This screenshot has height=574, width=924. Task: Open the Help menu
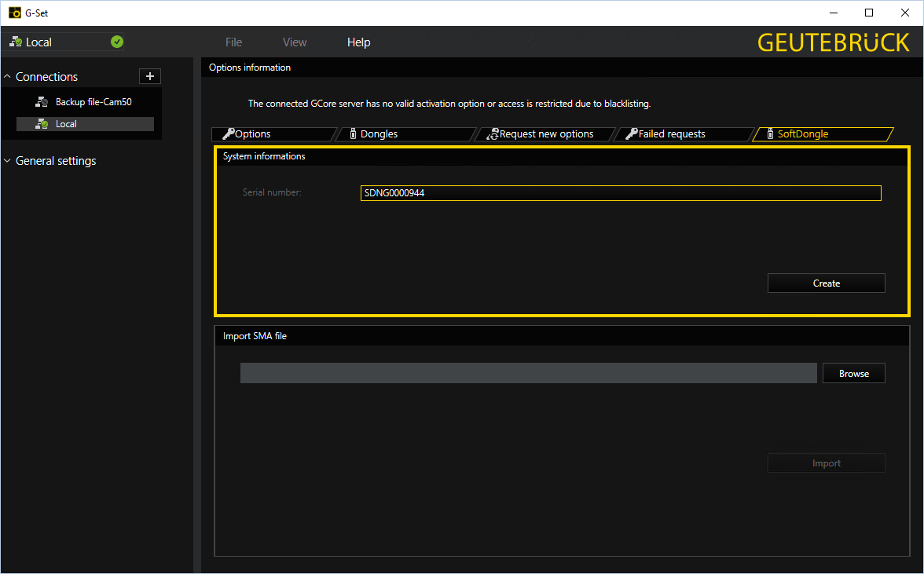point(358,42)
